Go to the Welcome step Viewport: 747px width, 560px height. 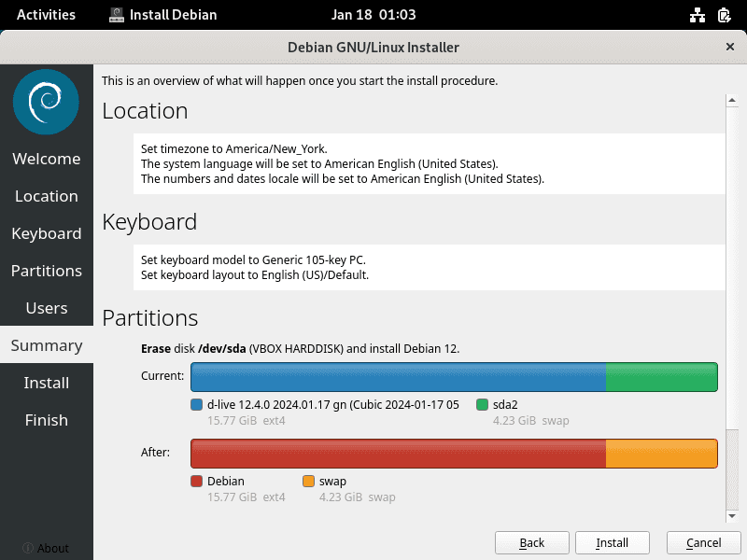(x=47, y=159)
